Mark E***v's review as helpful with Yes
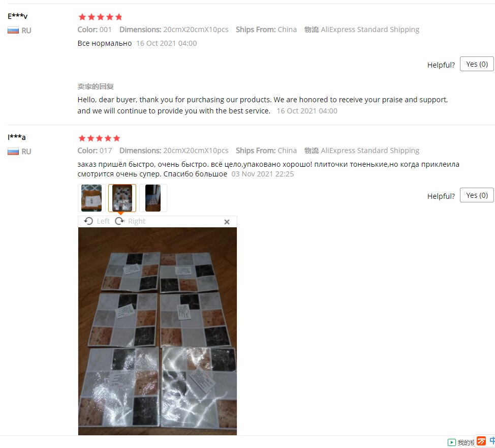The image size is (495, 448). click(477, 64)
